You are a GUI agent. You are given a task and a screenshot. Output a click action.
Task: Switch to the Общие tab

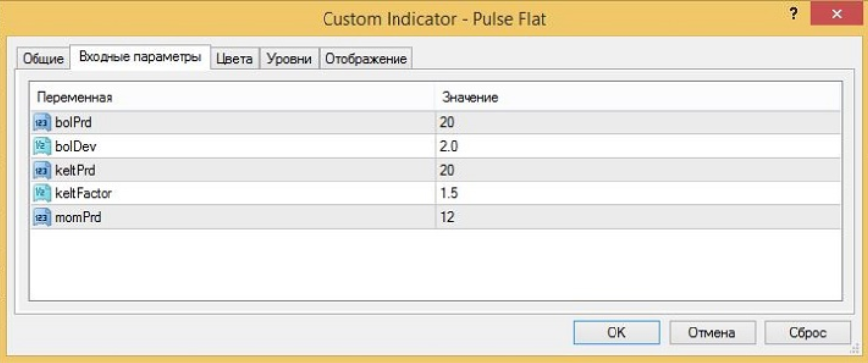point(43,59)
